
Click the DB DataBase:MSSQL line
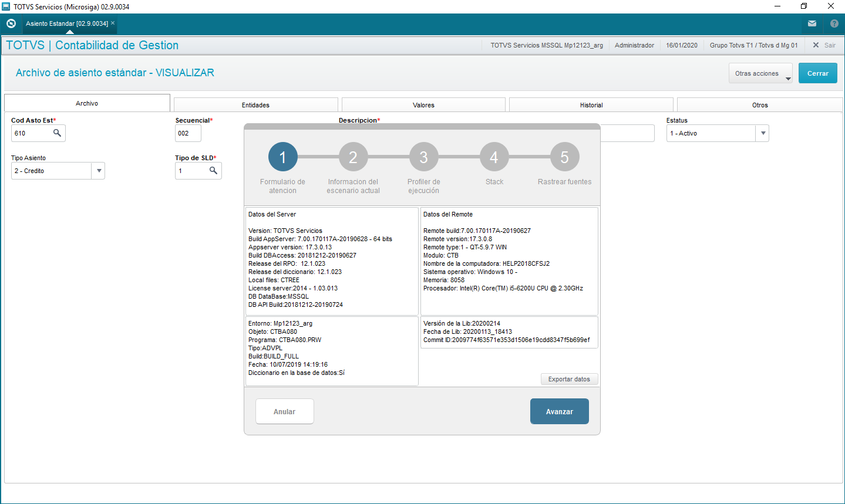coord(278,296)
